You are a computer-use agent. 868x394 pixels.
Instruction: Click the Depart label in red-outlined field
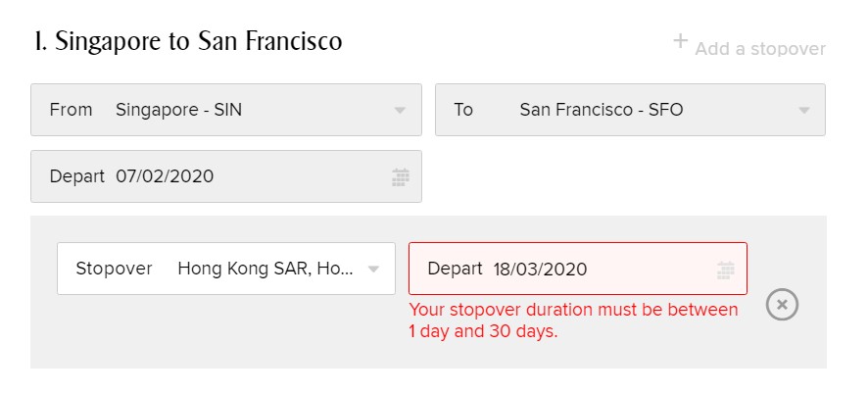tap(455, 269)
